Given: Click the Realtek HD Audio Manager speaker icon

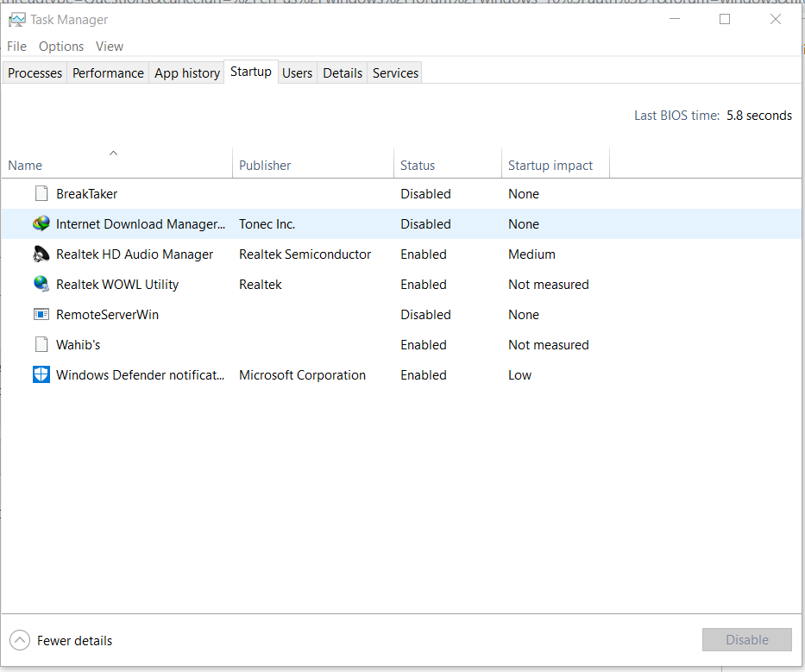Looking at the screenshot, I should [41, 254].
